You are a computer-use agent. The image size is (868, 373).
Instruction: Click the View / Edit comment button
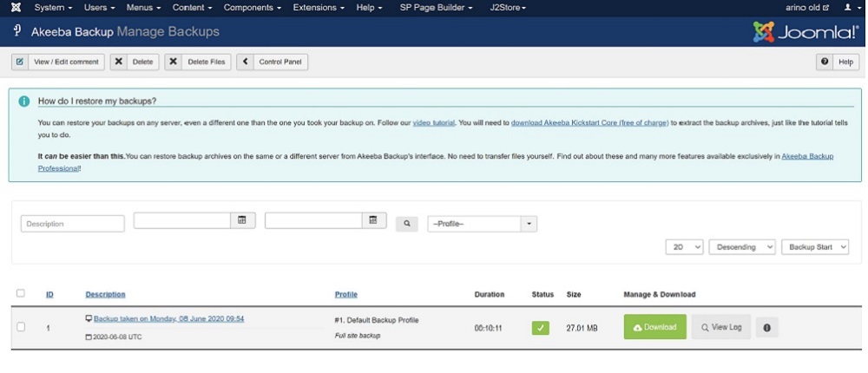[x=58, y=62]
